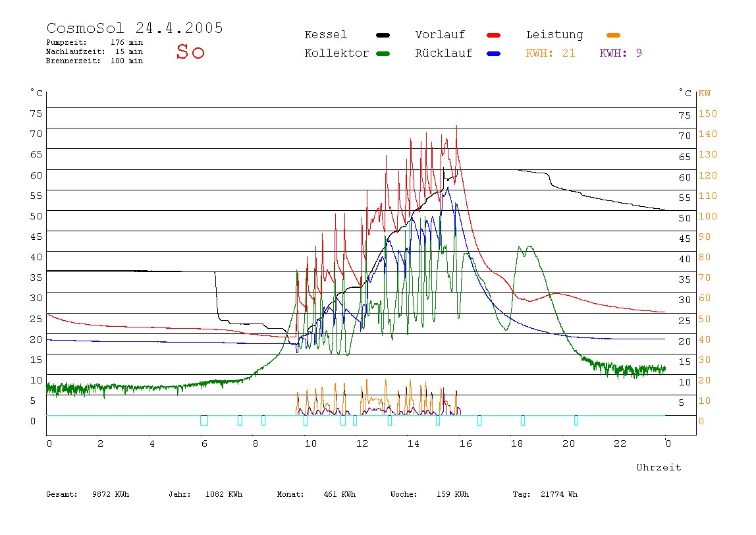Click the Kessel legend label

[x=325, y=35]
